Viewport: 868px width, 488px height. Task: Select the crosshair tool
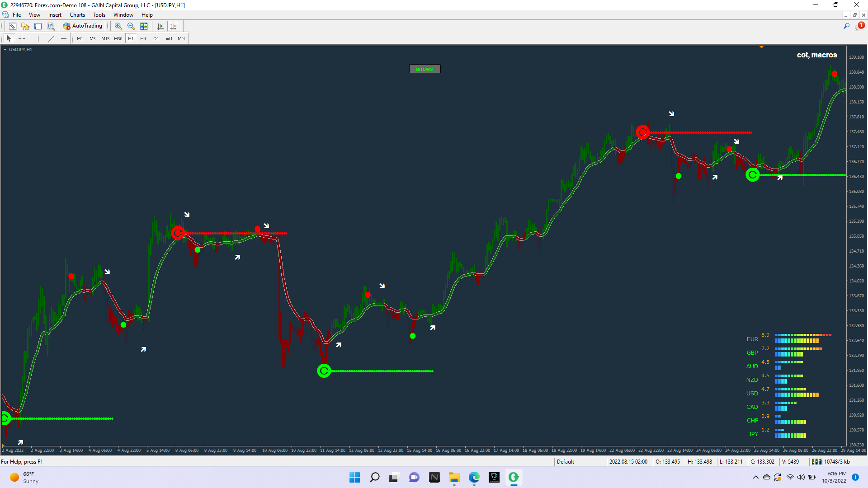tap(22, 38)
